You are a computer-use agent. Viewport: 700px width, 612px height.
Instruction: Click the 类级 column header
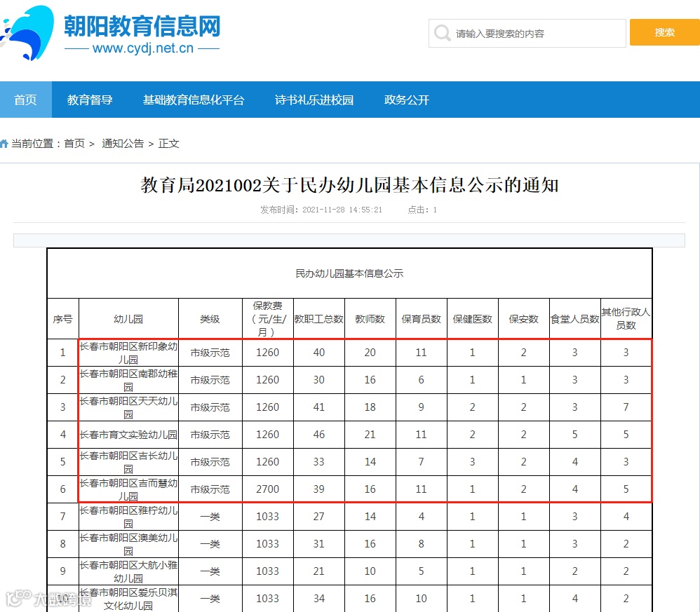[210, 319]
